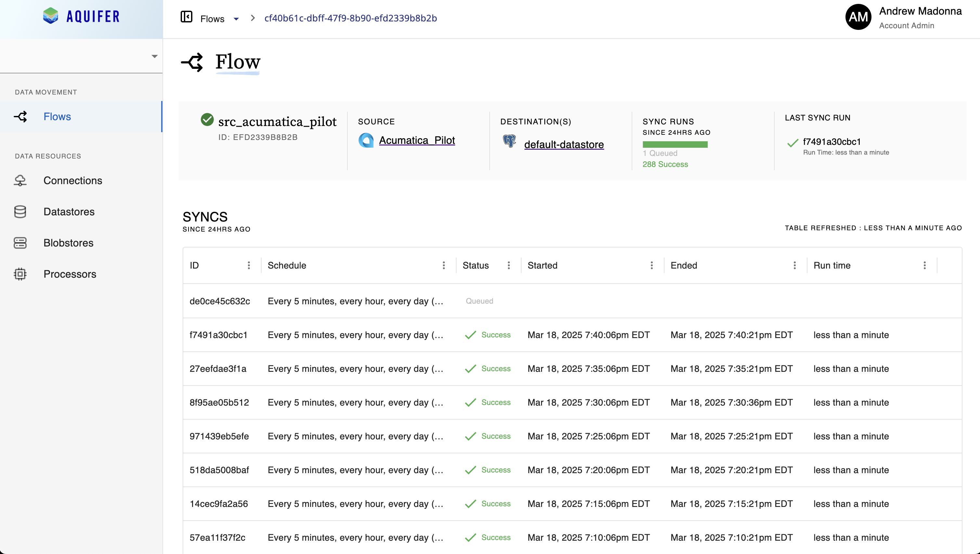Click Success status in row 14cec9fa2a56
Viewport: 980px width, 554px height.
coord(496,504)
